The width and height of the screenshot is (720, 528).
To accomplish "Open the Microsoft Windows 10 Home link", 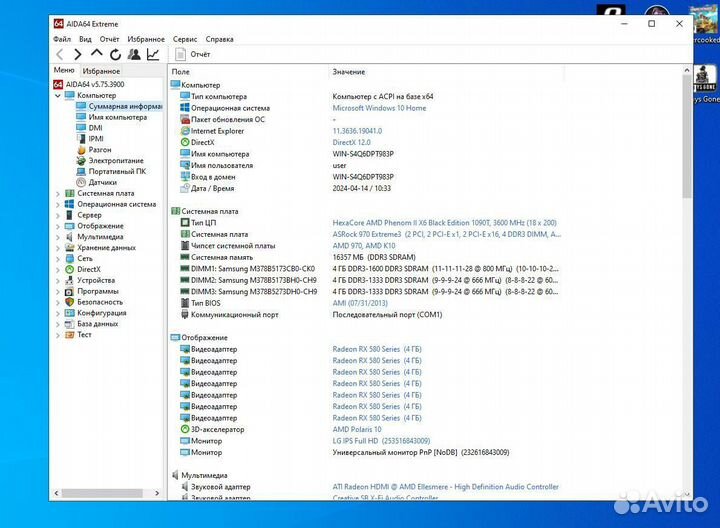I will [379, 108].
